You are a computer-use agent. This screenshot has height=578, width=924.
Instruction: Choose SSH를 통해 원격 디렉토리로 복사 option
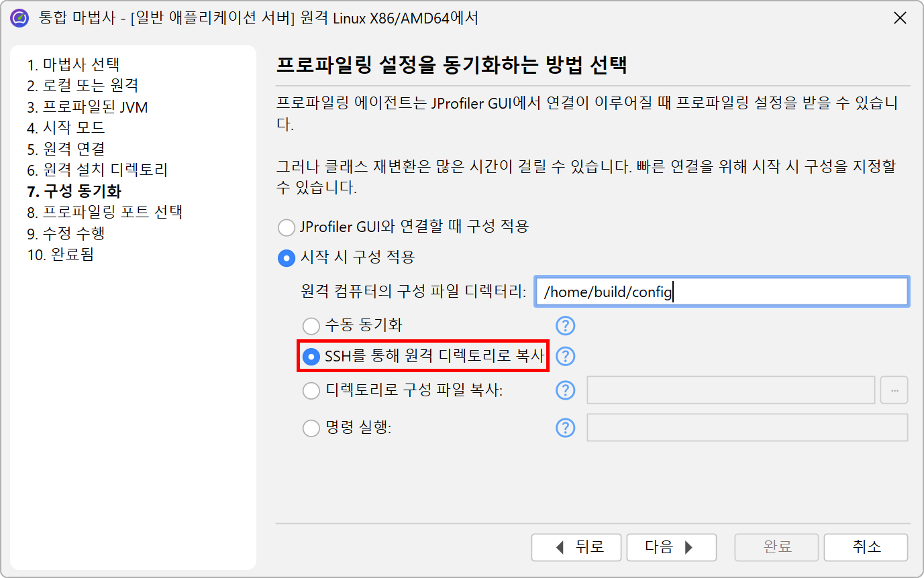pos(311,357)
